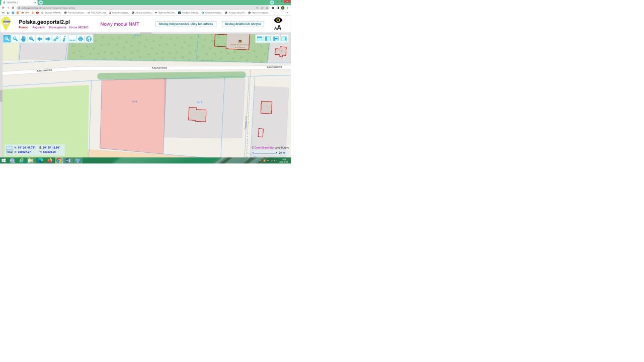Click the chain link map tool
Screen dimensions: 644x362
coord(56,39)
